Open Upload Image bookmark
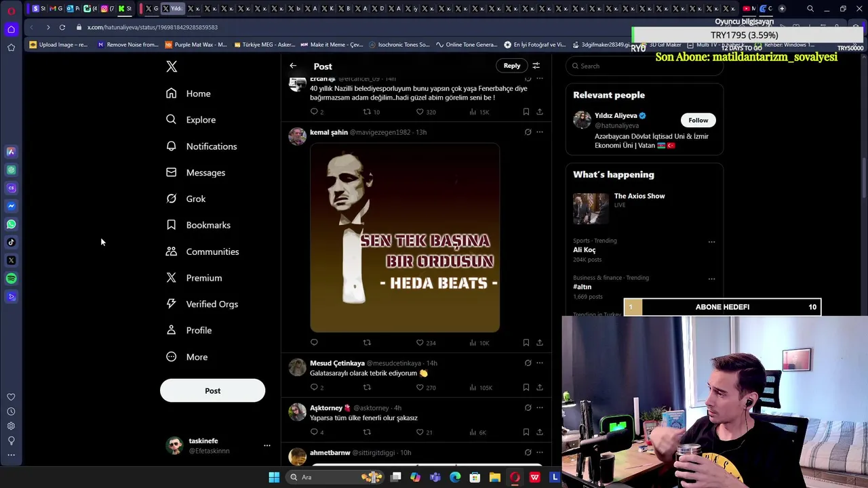Image resolution: width=868 pixels, height=488 pixels. 58,45
